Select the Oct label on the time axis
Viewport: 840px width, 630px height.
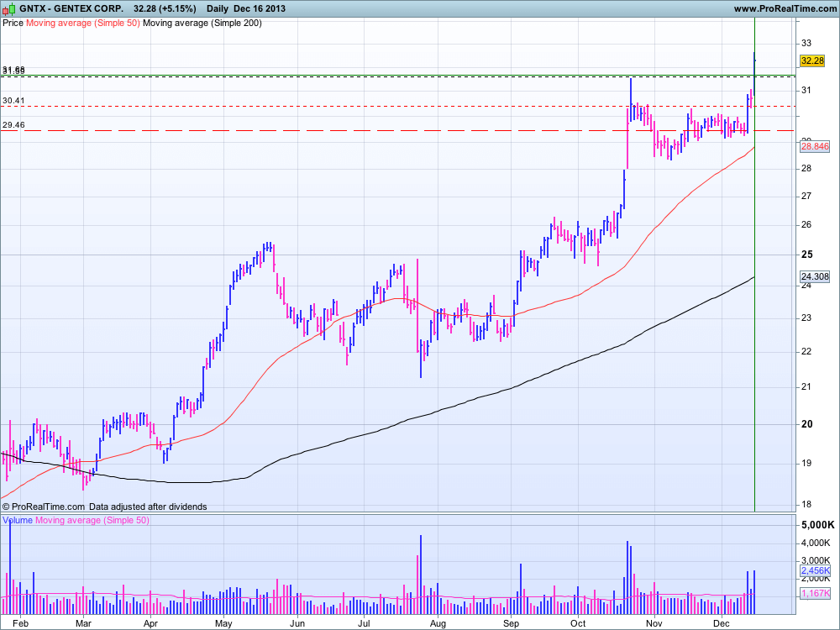tap(578, 623)
